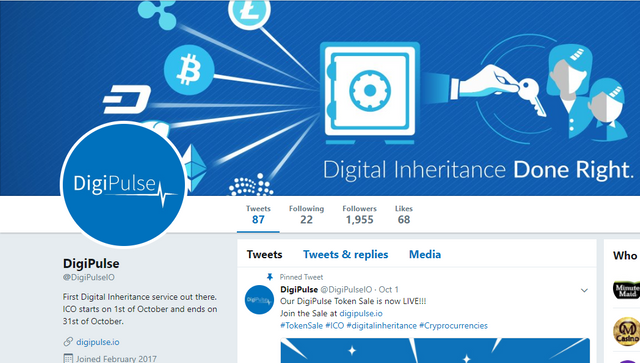This screenshot has height=363, width=640.
Task: Click the #Cryprocurrencies hashtag
Action: tap(453, 326)
